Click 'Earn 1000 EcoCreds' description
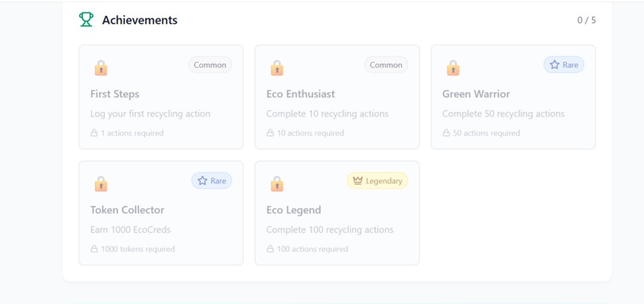 tap(130, 230)
